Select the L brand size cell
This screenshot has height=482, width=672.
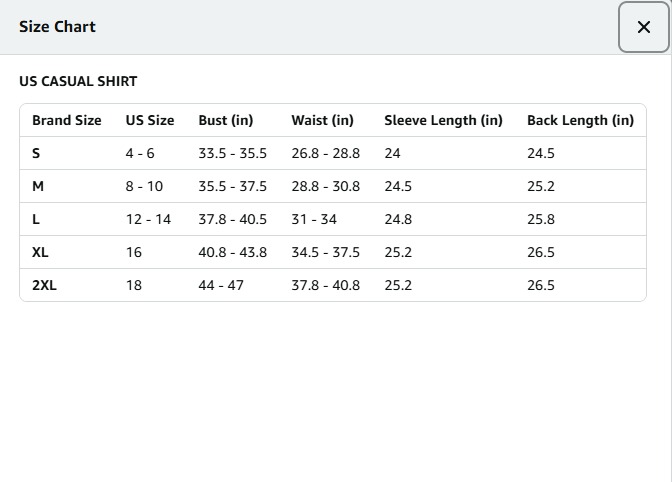click(36, 219)
